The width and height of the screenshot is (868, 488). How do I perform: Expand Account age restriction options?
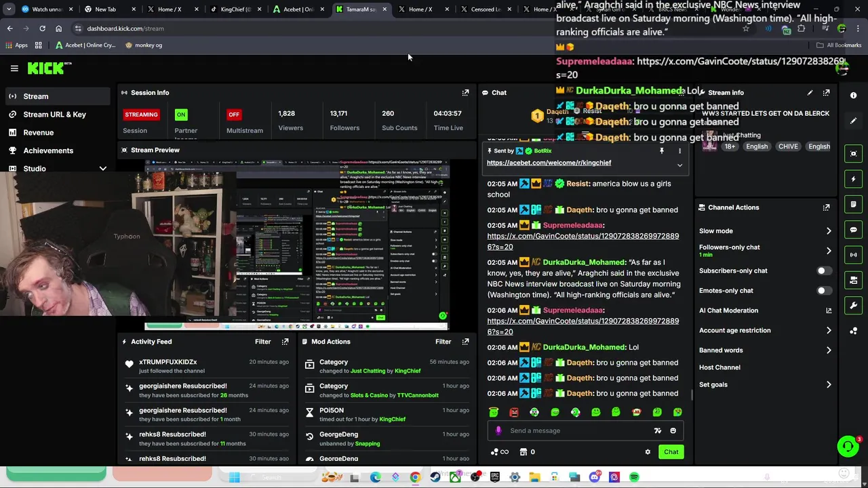click(x=829, y=331)
